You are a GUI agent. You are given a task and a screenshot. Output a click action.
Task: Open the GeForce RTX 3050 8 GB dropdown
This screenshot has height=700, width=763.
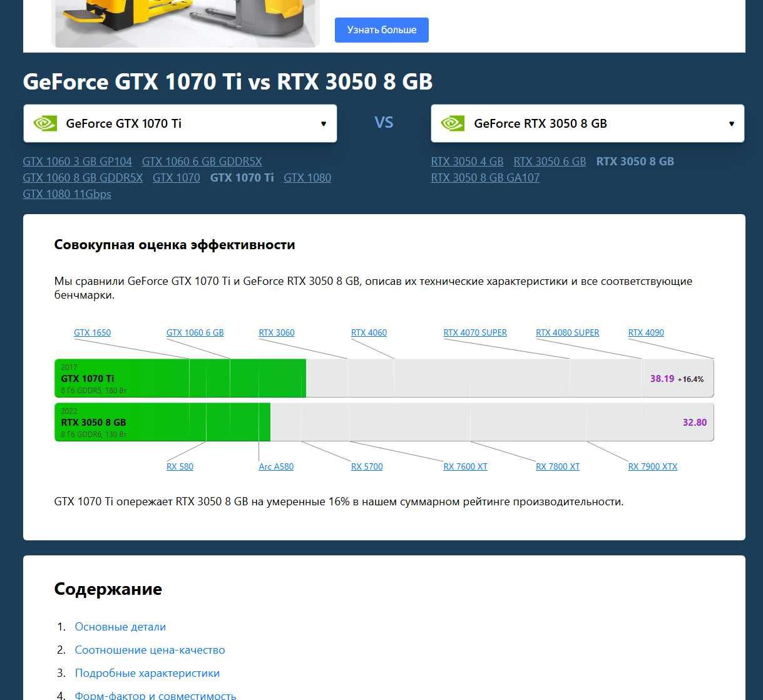[x=588, y=123]
